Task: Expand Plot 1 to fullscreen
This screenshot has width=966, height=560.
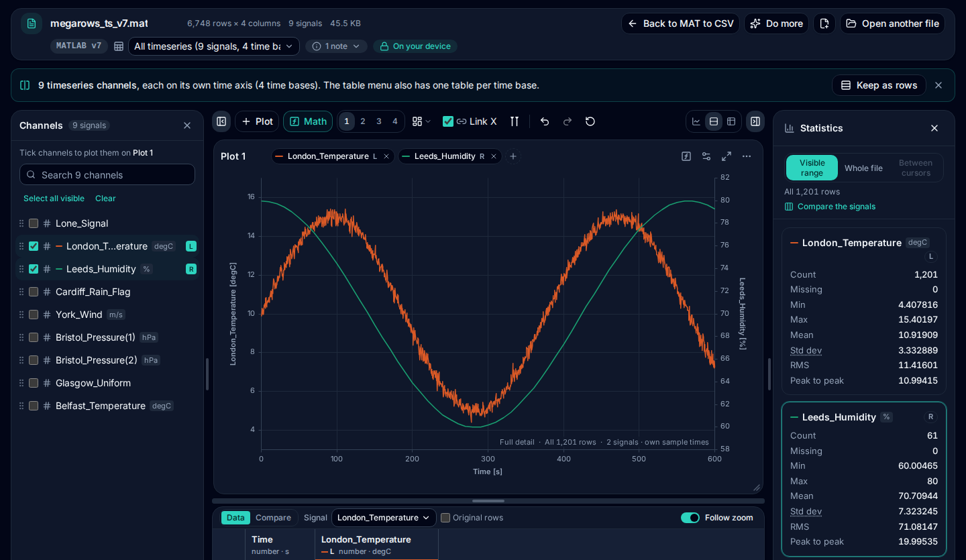Action: click(727, 156)
